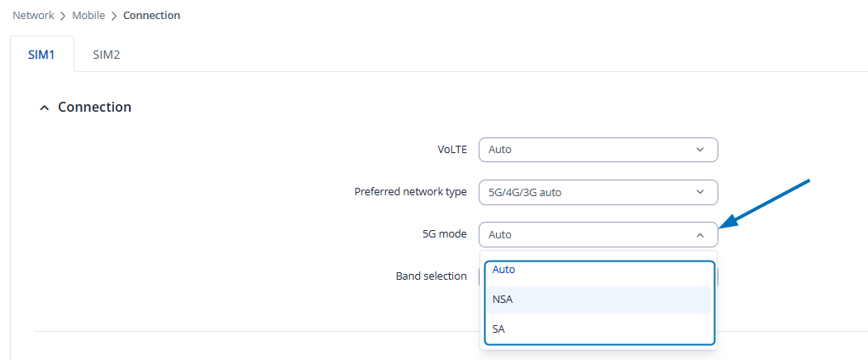Click the VoLTE field label
This screenshot has width=868, height=360.
click(452, 150)
